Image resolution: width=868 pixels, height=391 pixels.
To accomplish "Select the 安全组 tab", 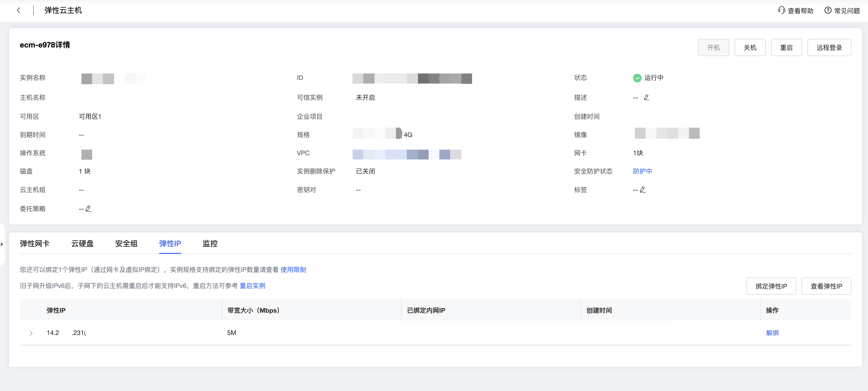I will (x=126, y=244).
